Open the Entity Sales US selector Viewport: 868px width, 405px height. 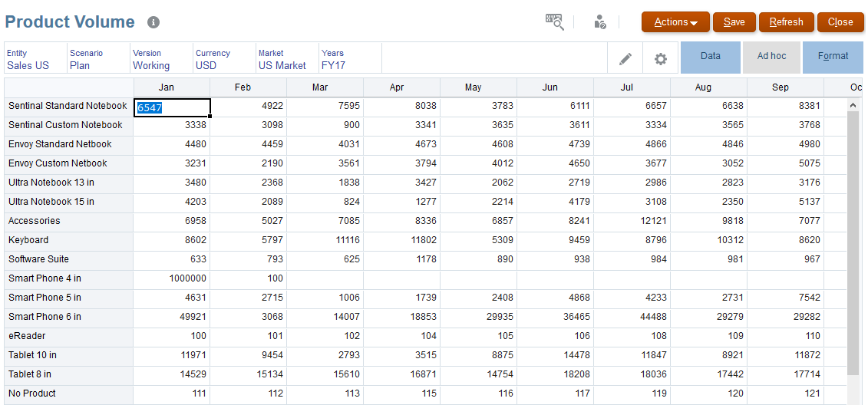click(x=28, y=65)
